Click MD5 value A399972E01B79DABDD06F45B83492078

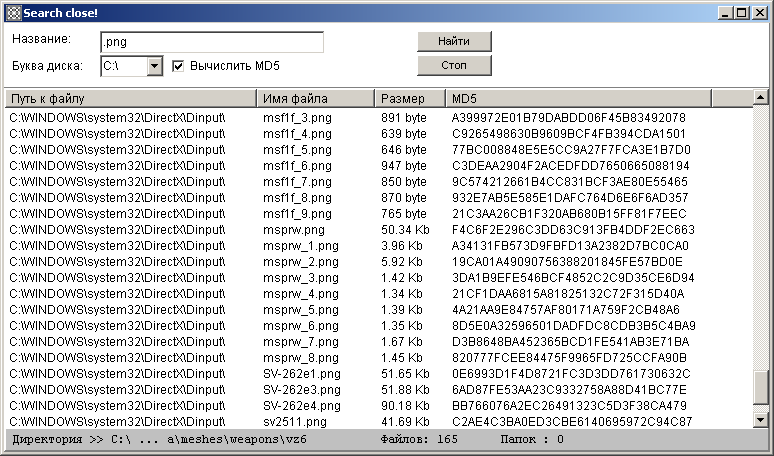(569, 118)
